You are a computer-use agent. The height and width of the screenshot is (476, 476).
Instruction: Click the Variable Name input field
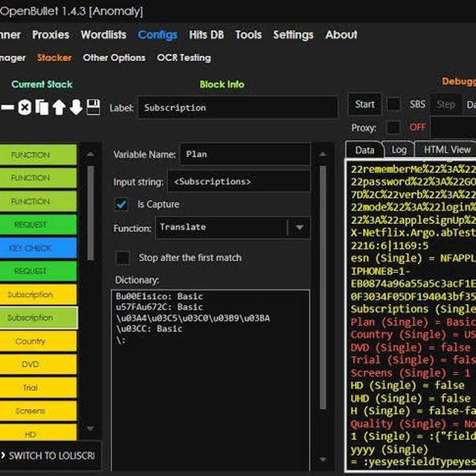tap(245, 154)
